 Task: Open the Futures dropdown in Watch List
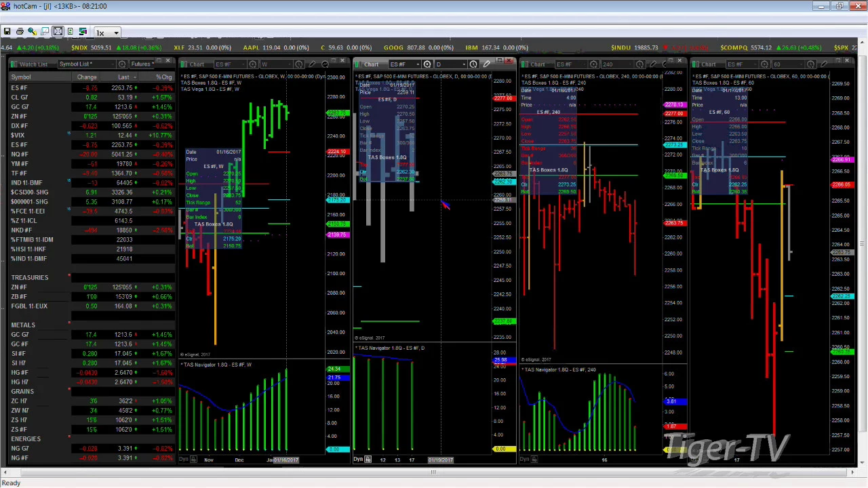[x=143, y=64]
